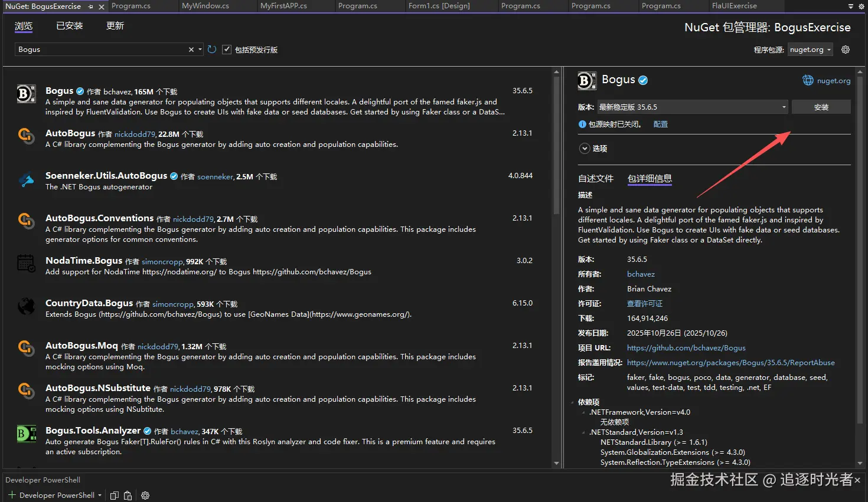Click the verified badge next to Bogus in the list
Image resolution: width=868 pixels, height=502 pixels.
click(80, 91)
